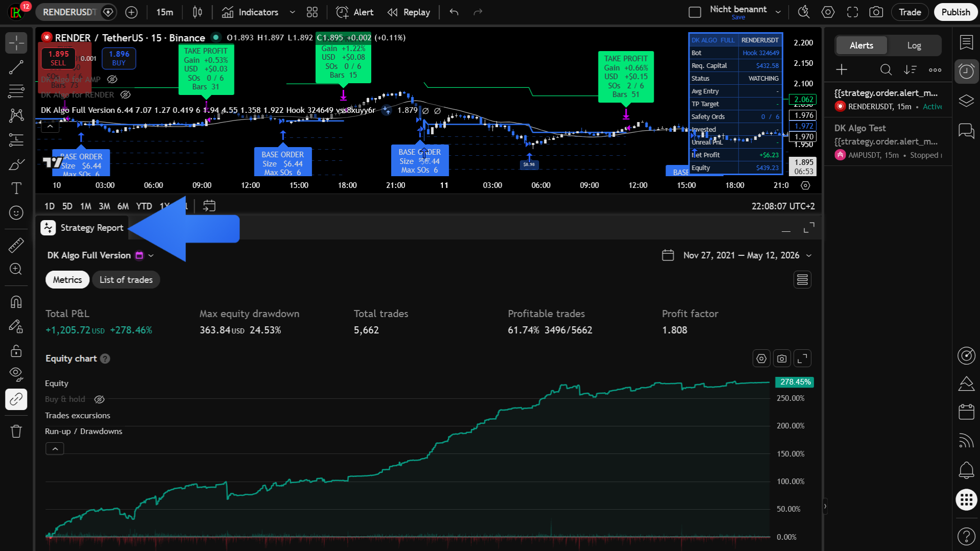Click the 1.896 BUY button

119,58
